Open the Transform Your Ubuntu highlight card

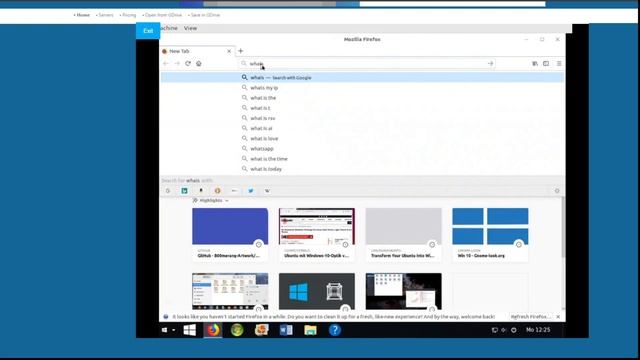pyautogui.click(x=403, y=234)
